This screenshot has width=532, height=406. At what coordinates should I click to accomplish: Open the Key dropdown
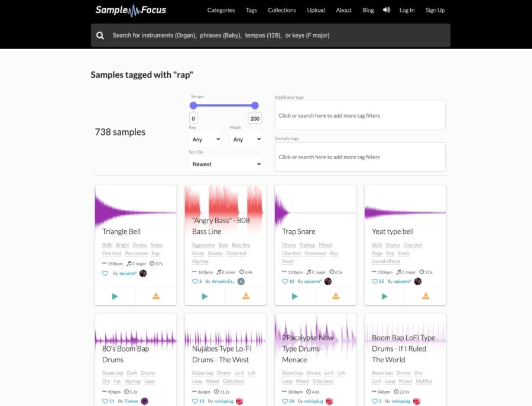(x=205, y=140)
